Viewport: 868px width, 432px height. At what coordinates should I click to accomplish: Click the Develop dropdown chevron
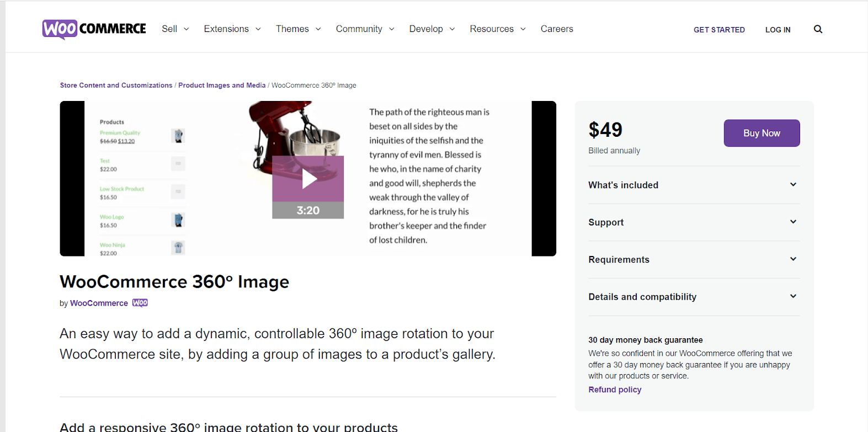pyautogui.click(x=452, y=29)
